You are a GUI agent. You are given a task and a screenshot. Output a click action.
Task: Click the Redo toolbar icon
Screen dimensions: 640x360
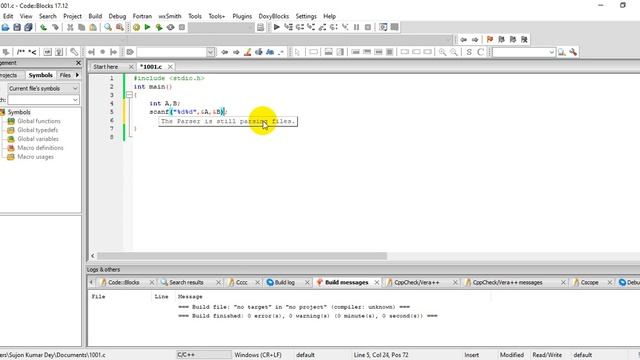[55, 27]
